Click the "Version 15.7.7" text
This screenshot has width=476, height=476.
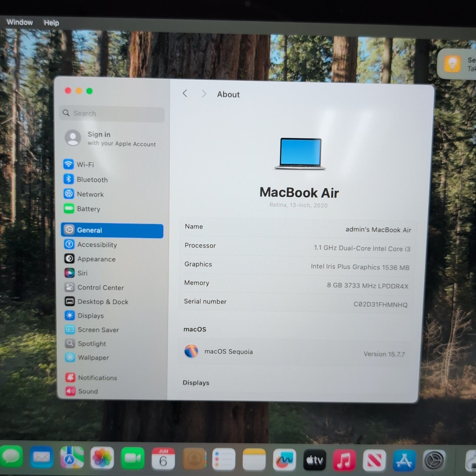[384, 354]
